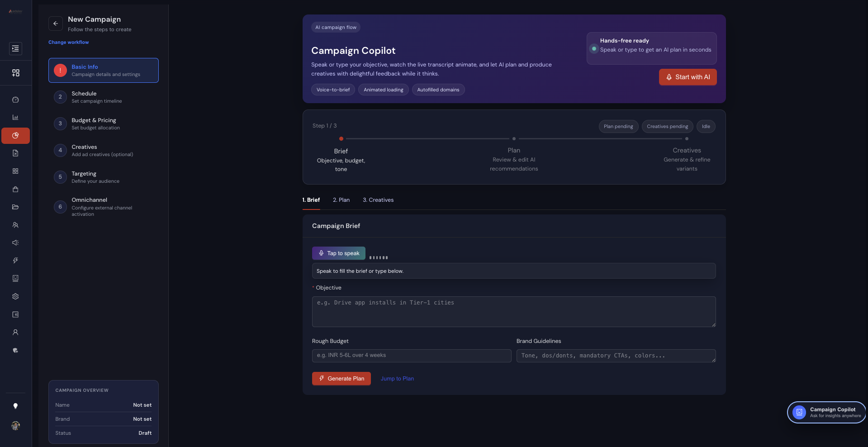Click the megaphone icon in sidebar
Image resolution: width=868 pixels, height=447 pixels.
tap(15, 243)
